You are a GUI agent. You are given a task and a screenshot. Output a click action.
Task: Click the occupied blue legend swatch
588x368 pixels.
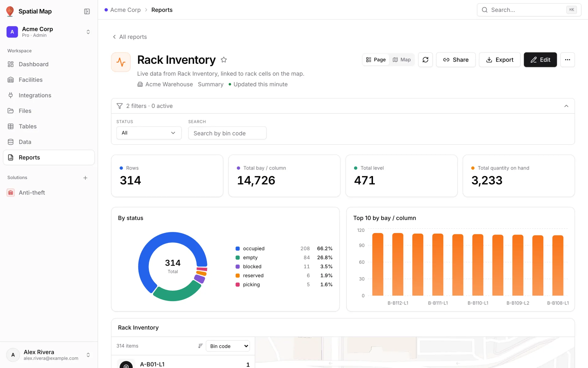tap(238, 248)
